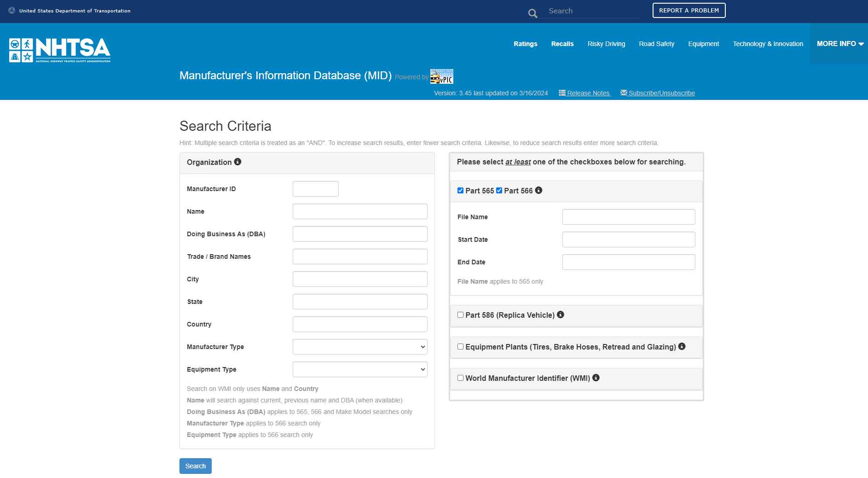Click info icon beside Part 566

(x=538, y=190)
